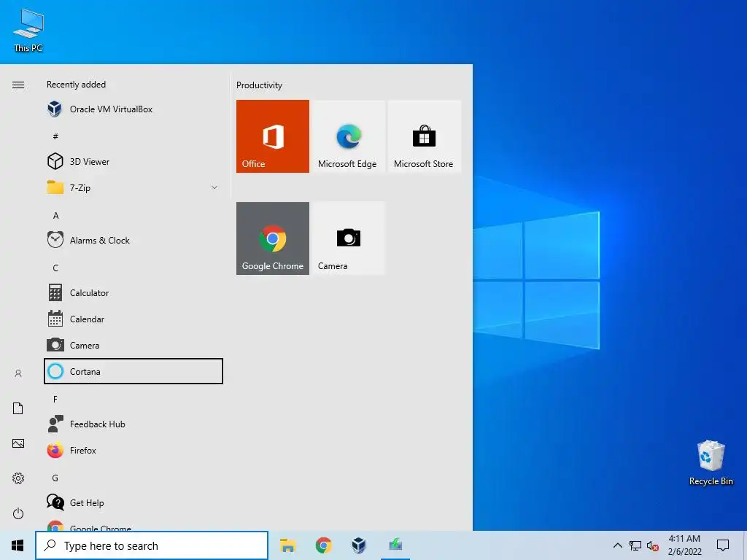
Task: Launch 3D Viewer from app list
Action: (133, 161)
